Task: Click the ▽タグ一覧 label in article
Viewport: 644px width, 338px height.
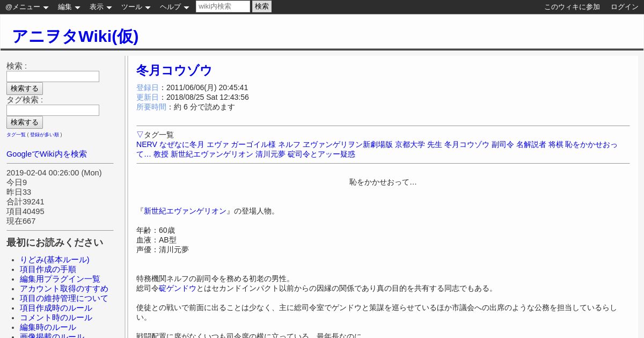Action: tap(155, 135)
